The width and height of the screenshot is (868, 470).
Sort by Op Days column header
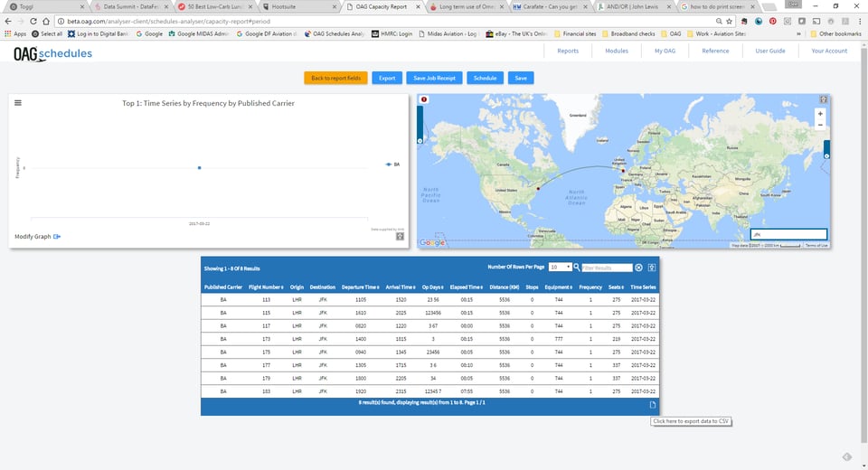433,287
